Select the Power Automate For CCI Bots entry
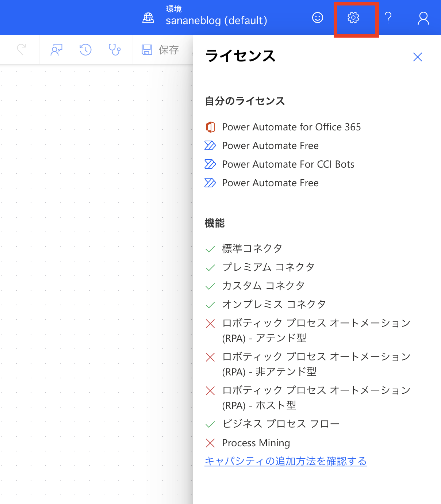Viewport: 441px width, 504px height. (288, 164)
